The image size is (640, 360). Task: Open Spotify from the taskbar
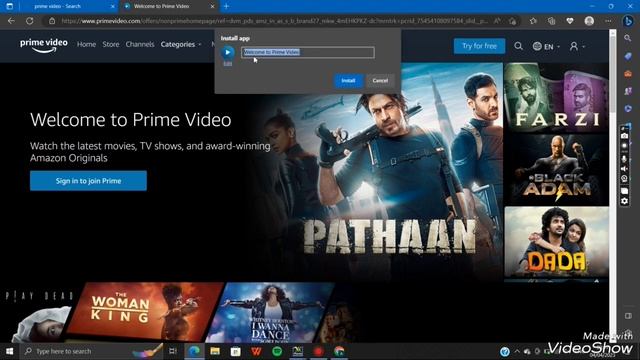click(x=277, y=351)
